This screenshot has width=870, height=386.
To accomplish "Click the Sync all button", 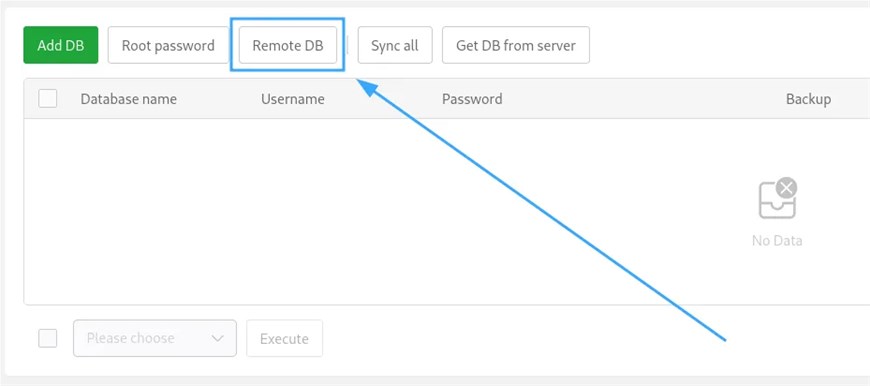I will [x=394, y=45].
